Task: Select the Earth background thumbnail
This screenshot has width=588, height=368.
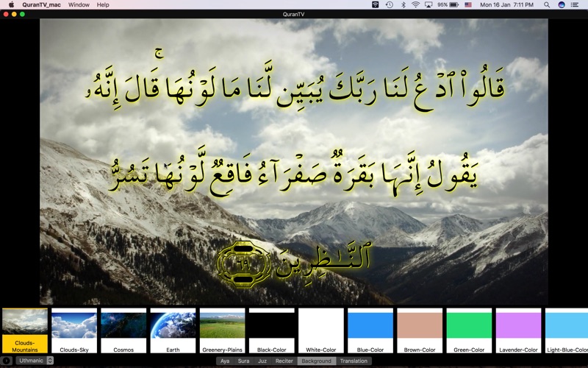Action: click(173, 330)
